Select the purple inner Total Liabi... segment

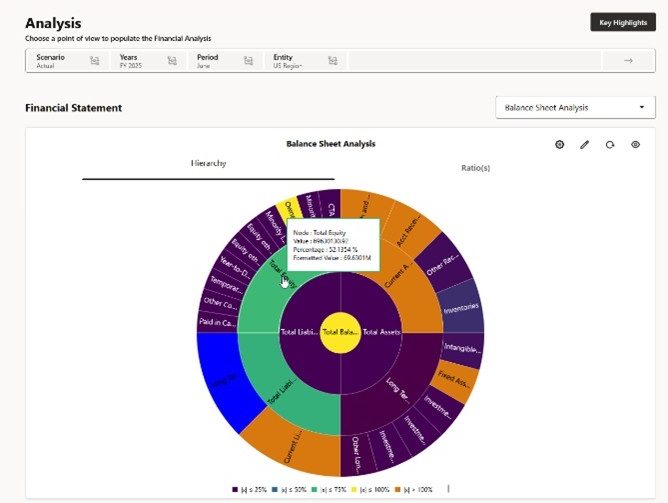(x=299, y=332)
